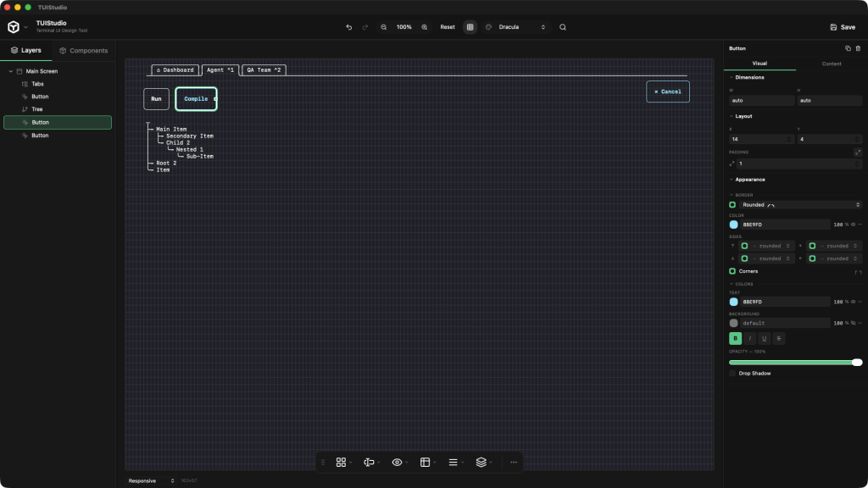The height and width of the screenshot is (488, 868).
Task: Enable the Drop Shadow checkbox
Action: [x=732, y=374]
